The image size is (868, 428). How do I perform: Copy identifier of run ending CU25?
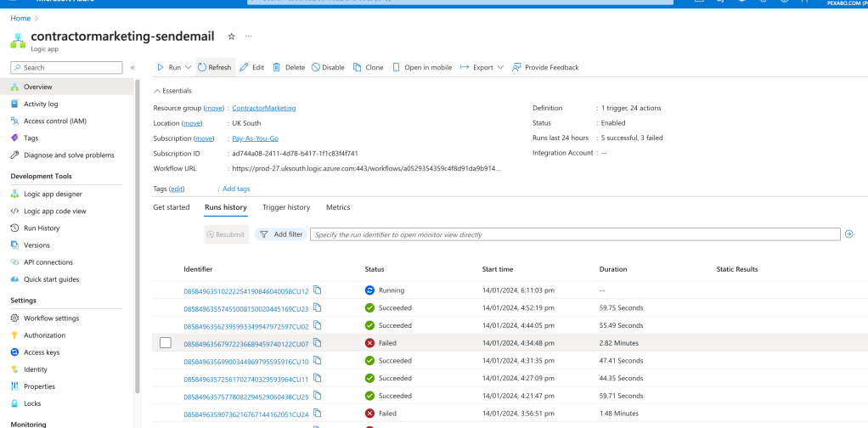(317, 396)
